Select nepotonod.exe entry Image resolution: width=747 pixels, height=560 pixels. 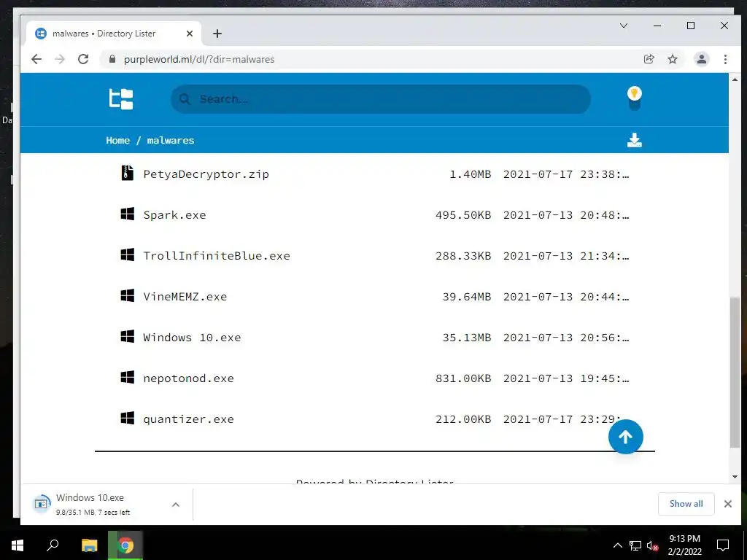tap(189, 378)
